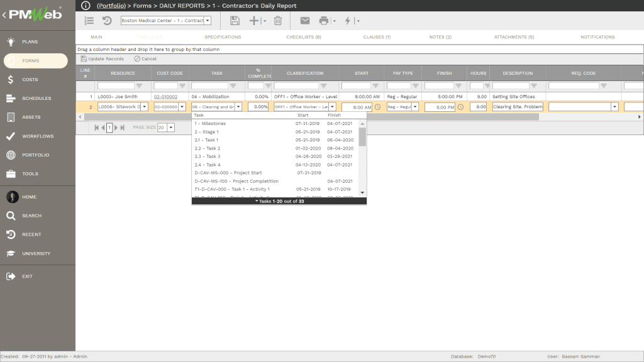Click the list view toolbar icon
The width and height of the screenshot is (644, 362).
coord(89,21)
